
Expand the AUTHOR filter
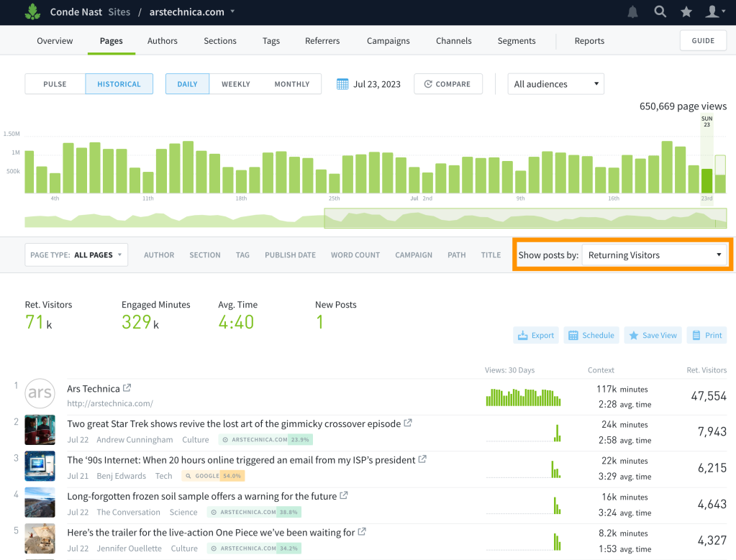click(159, 254)
